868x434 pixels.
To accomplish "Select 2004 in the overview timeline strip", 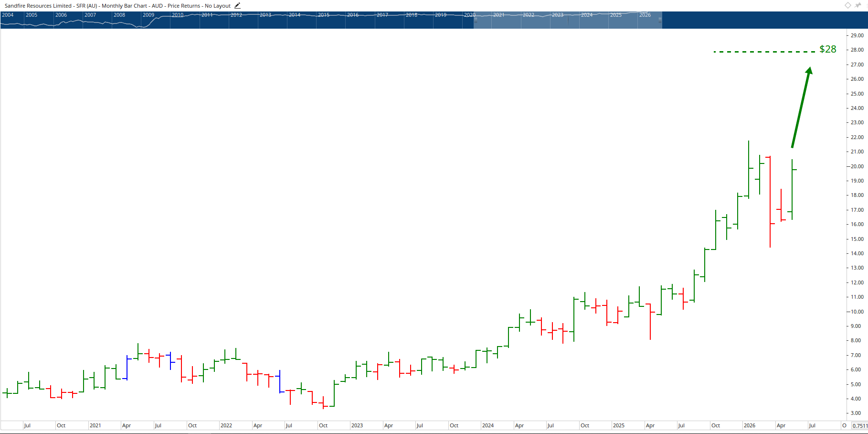I will 8,15.
